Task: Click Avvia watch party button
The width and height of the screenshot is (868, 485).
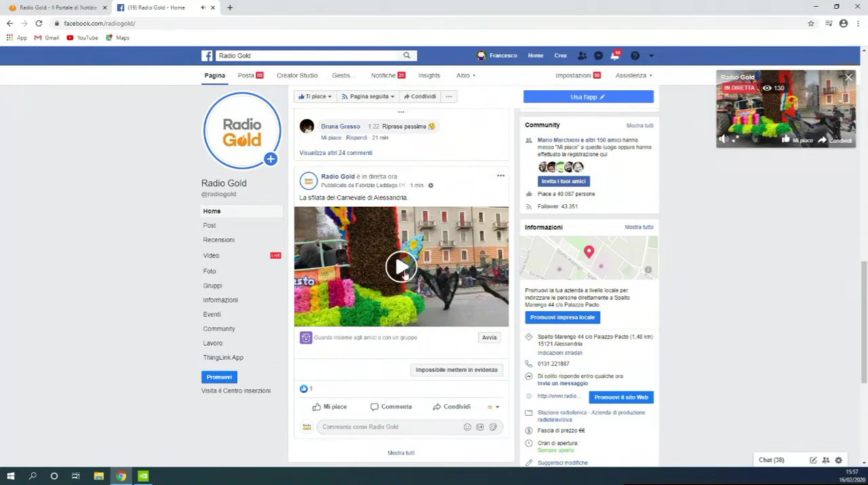Action: point(489,337)
